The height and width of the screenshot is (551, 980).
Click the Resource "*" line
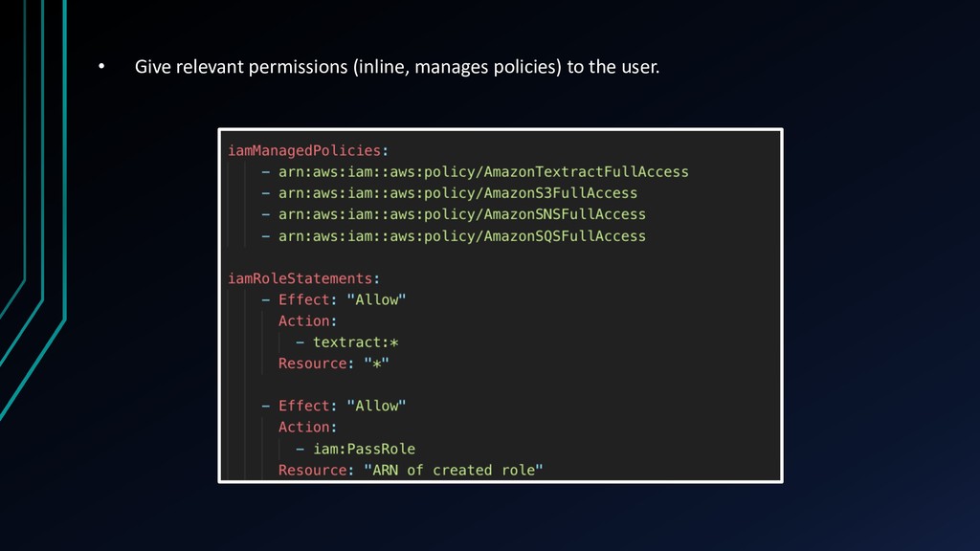[x=334, y=364]
